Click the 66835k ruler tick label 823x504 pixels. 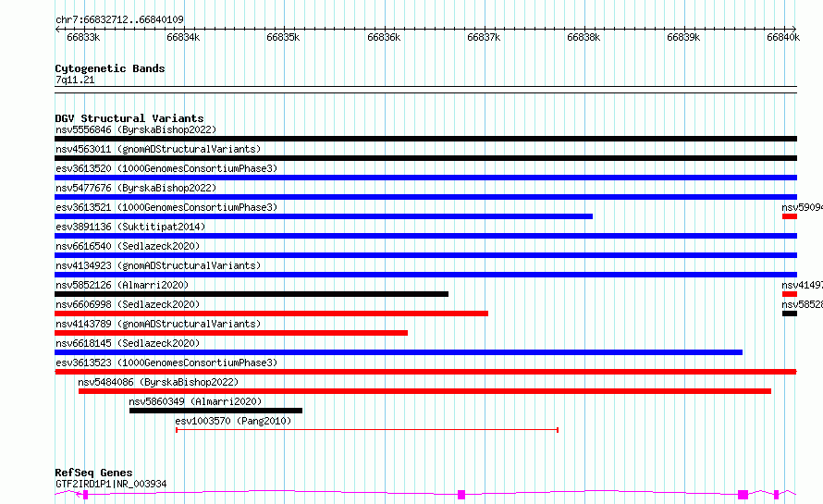pyautogui.click(x=283, y=37)
